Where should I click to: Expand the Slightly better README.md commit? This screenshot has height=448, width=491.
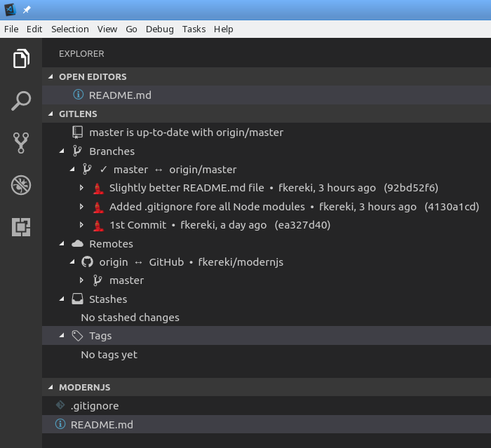[82, 188]
